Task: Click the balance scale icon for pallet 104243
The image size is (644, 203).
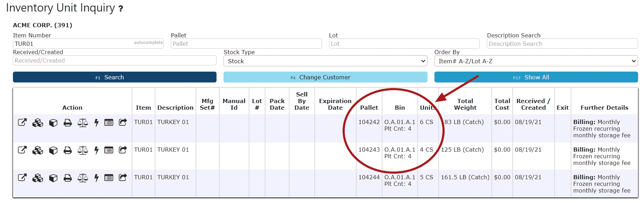Action: pos(83,150)
